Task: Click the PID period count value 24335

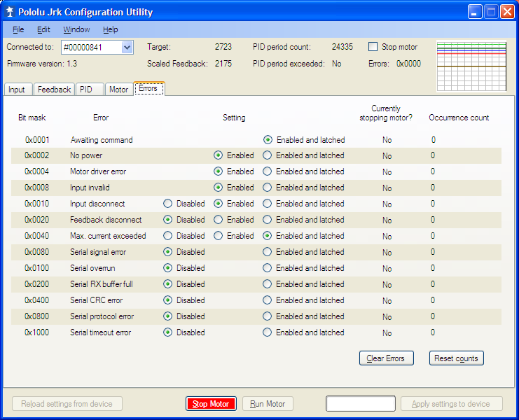Action: (x=342, y=47)
